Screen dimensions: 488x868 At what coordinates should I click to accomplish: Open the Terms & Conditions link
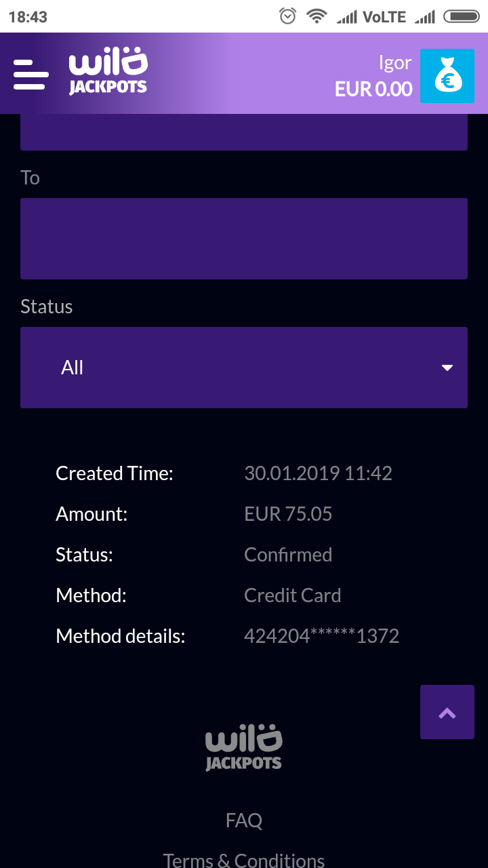(244, 860)
